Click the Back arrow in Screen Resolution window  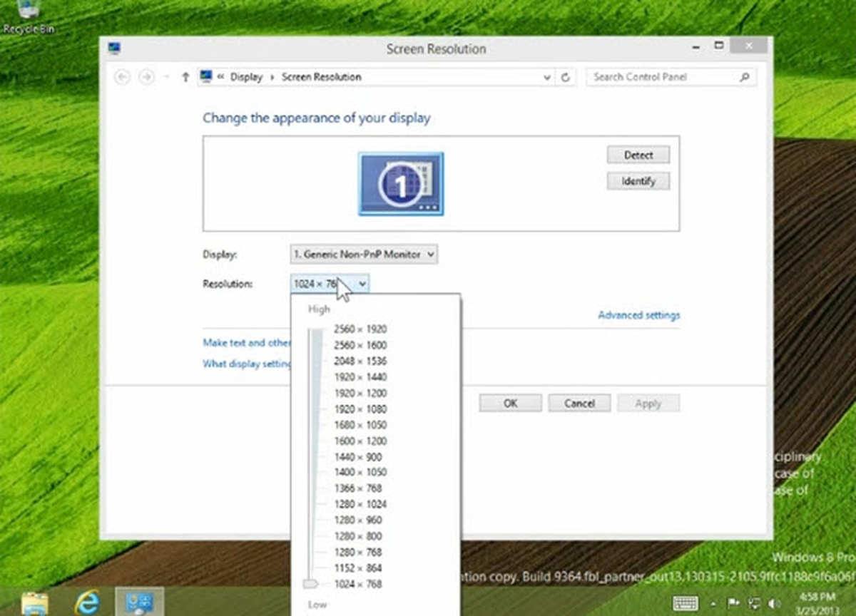[123, 77]
